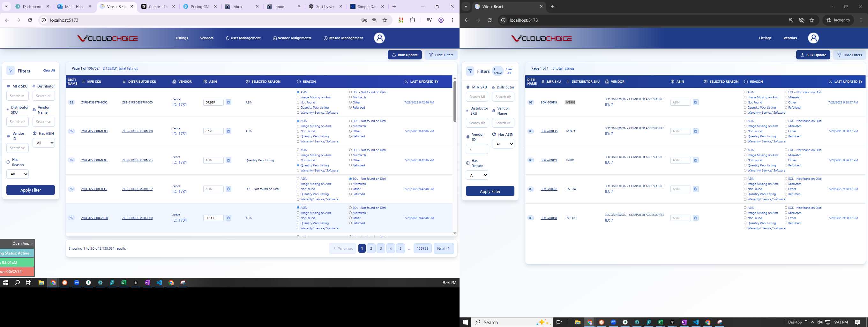Click clipboard icon in row 3DX-700118

[695, 218]
